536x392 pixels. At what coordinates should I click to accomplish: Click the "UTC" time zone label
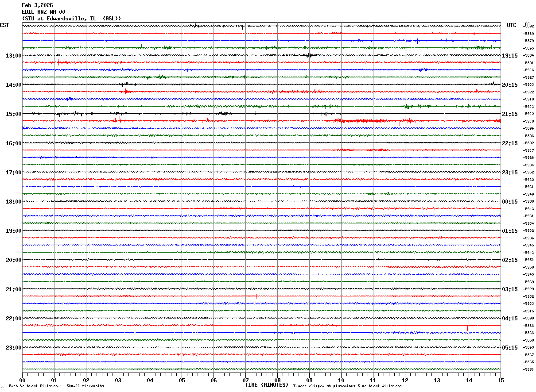point(512,25)
